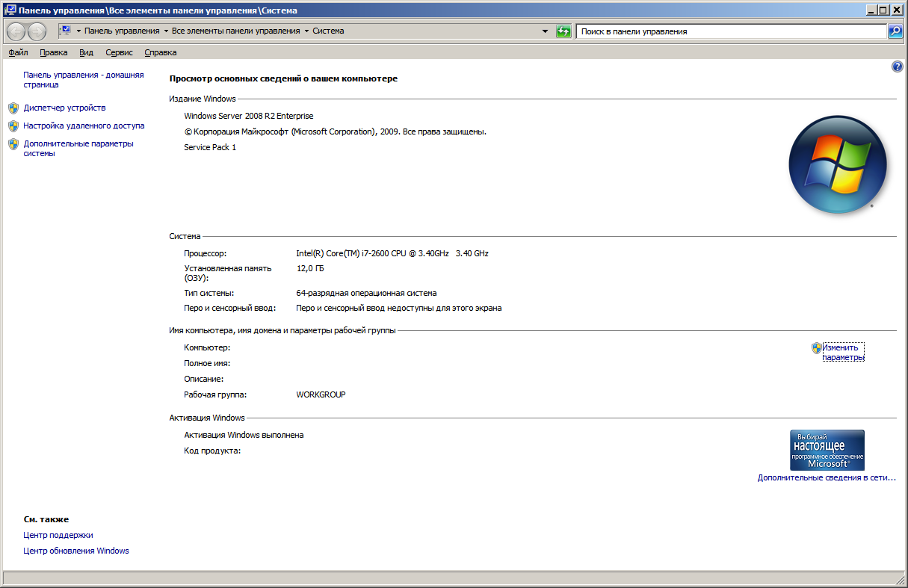The image size is (908, 588).
Task: Click the Компьютер label
Action: click(207, 347)
